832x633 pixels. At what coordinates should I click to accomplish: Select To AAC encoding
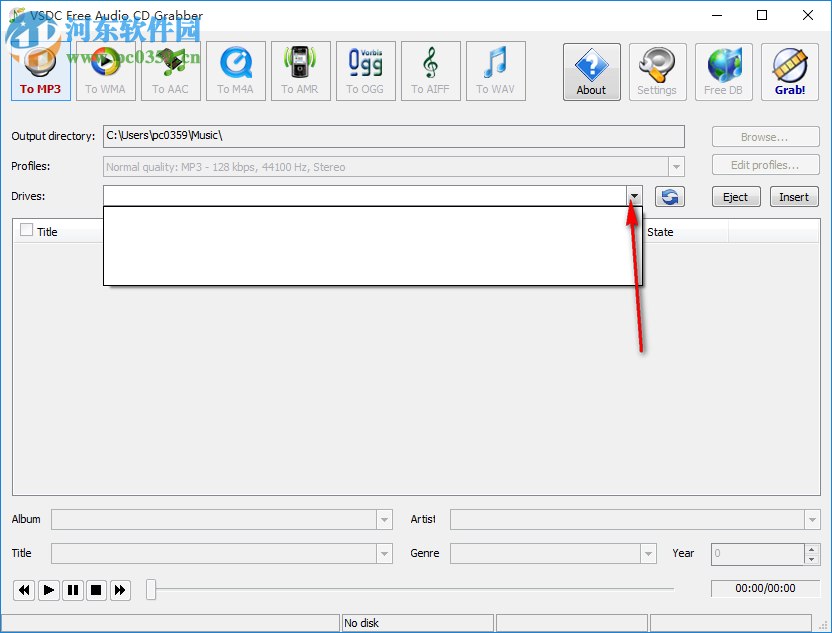[170, 70]
